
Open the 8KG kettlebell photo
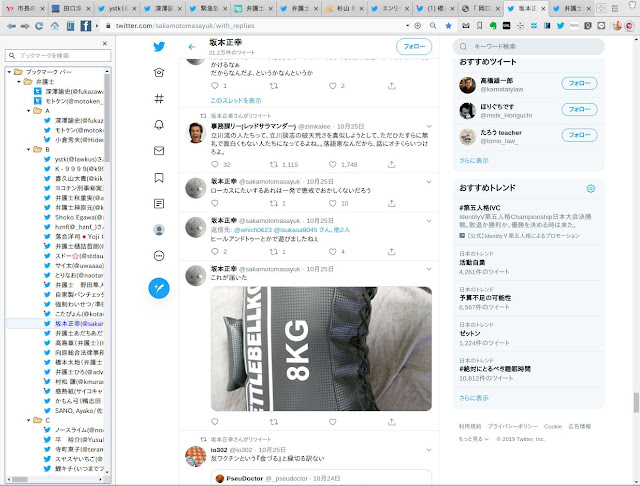click(321, 348)
